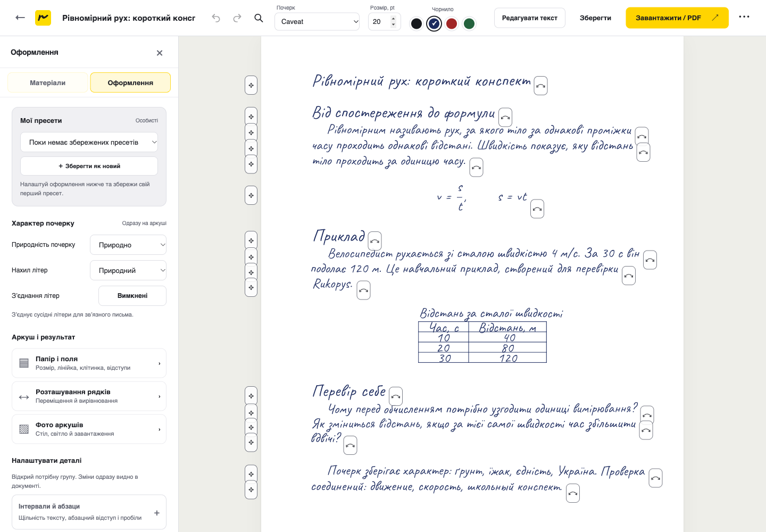The height and width of the screenshot is (532, 766).
Task: Click the regenerate icon next to heading 'Приклад'
Action: tap(375, 242)
